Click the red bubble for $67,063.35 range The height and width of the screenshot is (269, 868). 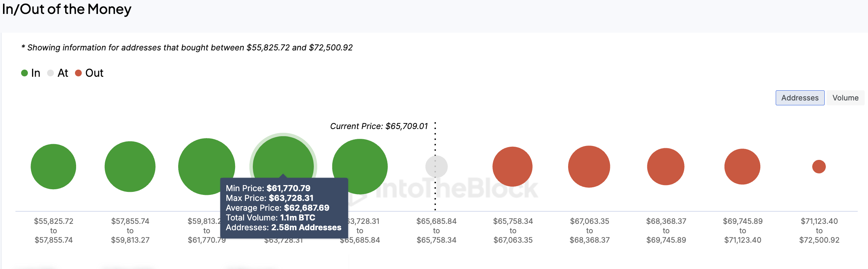pos(589,167)
